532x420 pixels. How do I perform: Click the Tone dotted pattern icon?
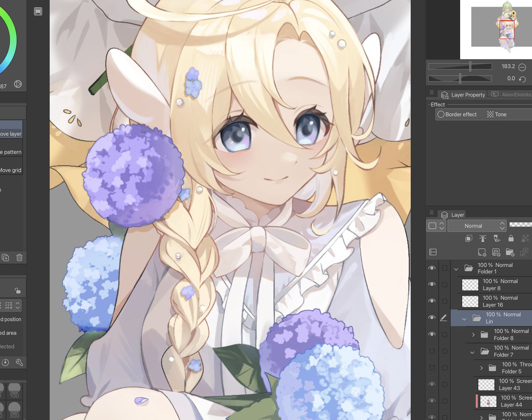(x=490, y=114)
